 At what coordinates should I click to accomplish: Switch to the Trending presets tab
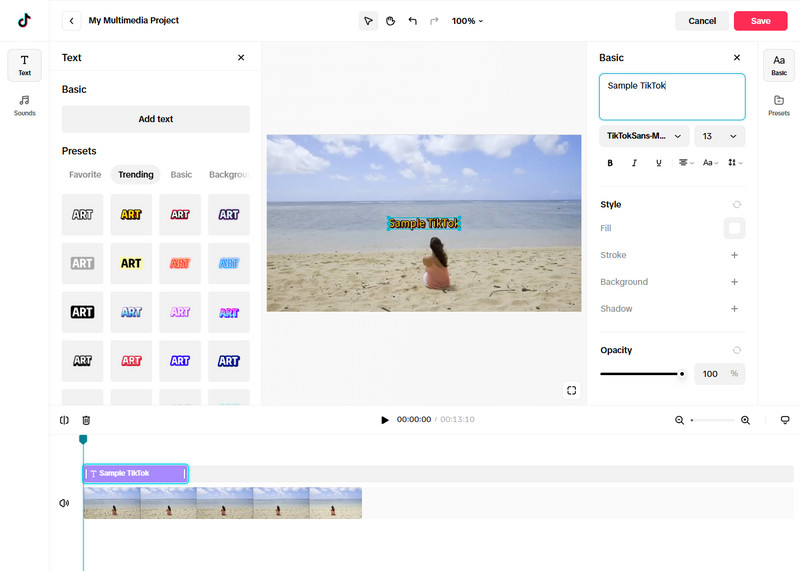point(136,175)
